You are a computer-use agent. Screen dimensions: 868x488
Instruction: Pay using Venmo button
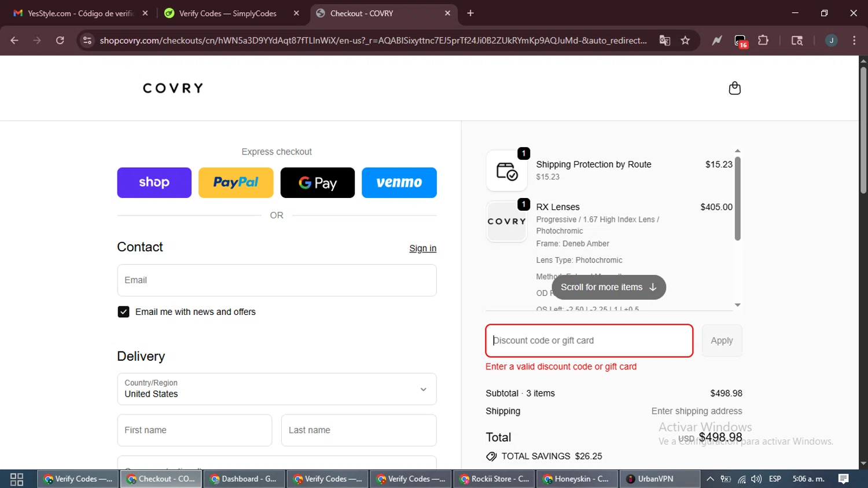tap(399, 182)
